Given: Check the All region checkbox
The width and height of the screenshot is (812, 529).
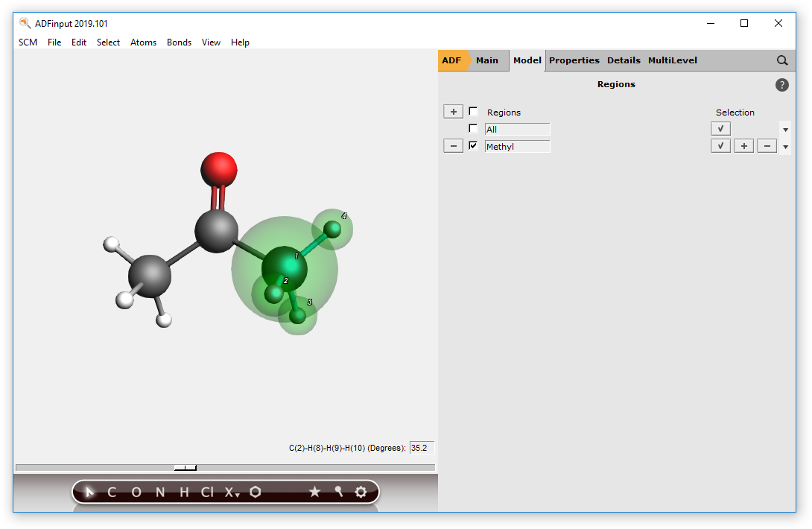Looking at the screenshot, I should pos(473,129).
